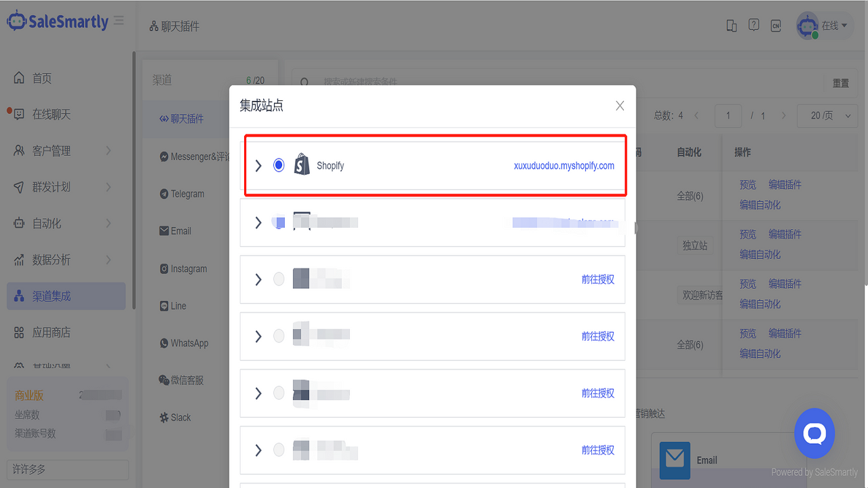Click the 商业版 plan label
This screenshot has height=488, width=868.
[x=29, y=395]
